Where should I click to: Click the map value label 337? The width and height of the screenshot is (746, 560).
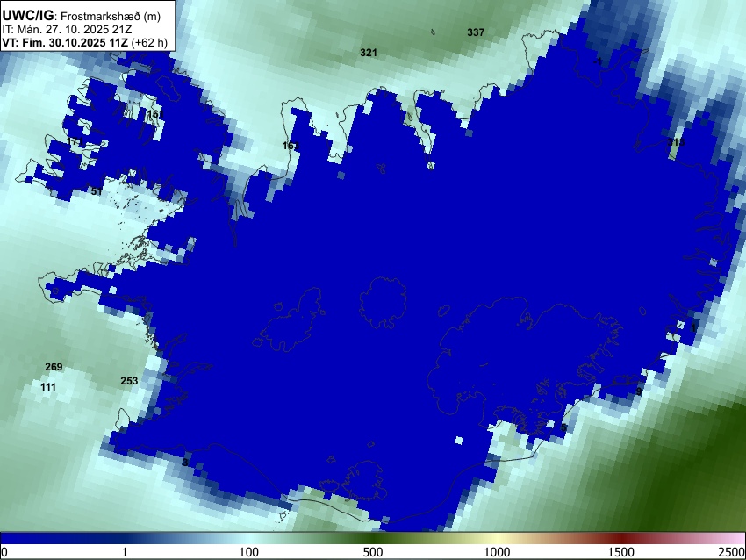point(476,32)
